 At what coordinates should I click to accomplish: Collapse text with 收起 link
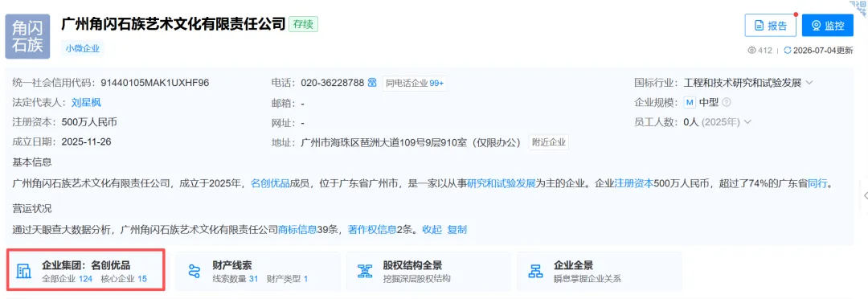(432, 229)
